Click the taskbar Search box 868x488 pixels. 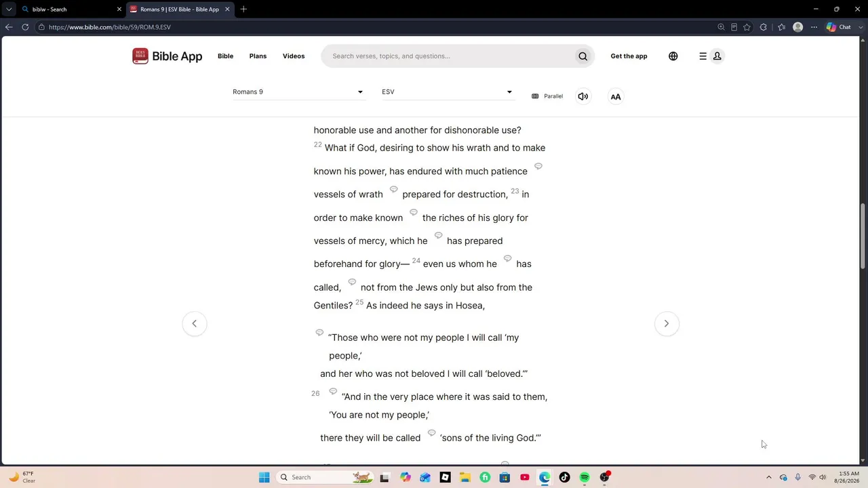click(x=325, y=477)
